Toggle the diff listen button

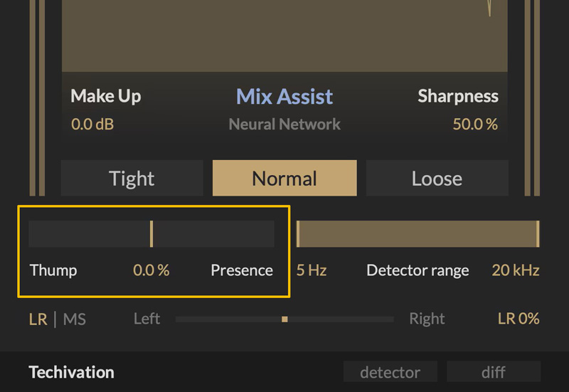point(493,371)
